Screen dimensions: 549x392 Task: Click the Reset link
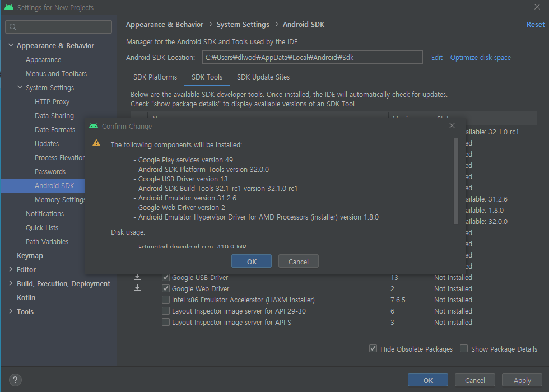click(536, 25)
